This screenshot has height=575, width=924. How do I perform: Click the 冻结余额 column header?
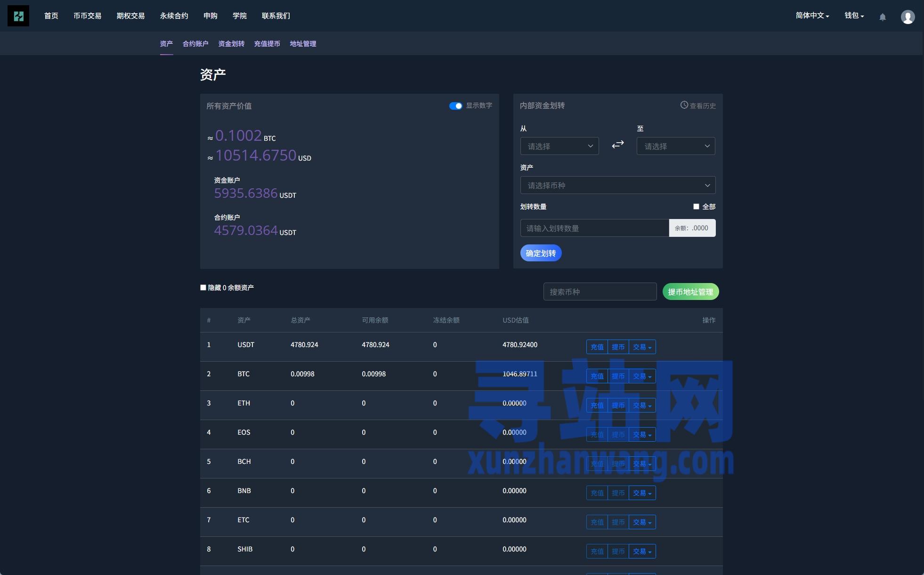[446, 320]
